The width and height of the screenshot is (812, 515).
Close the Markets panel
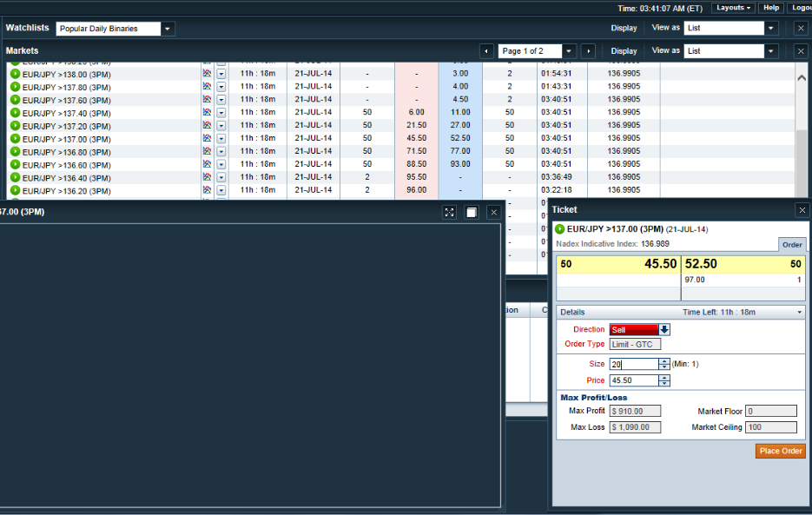click(x=801, y=51)
